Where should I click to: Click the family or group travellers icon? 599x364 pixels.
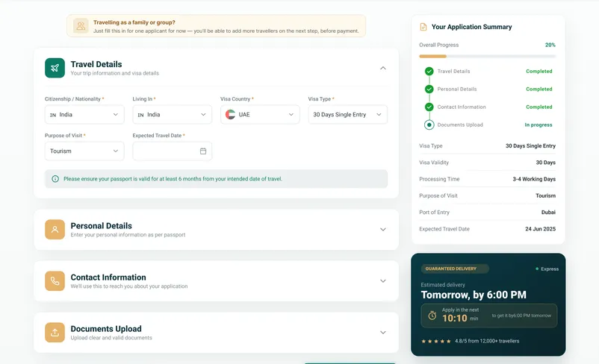(x=81, y=26)
